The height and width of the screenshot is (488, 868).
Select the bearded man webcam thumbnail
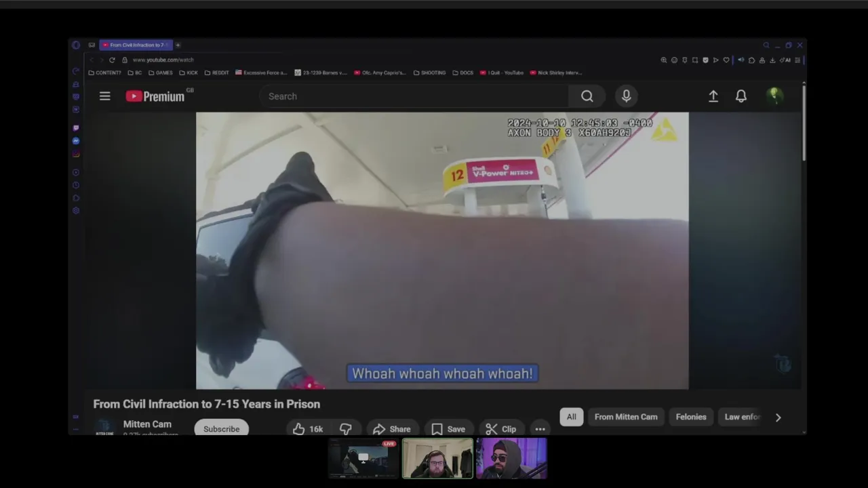(x=437, y=459)
